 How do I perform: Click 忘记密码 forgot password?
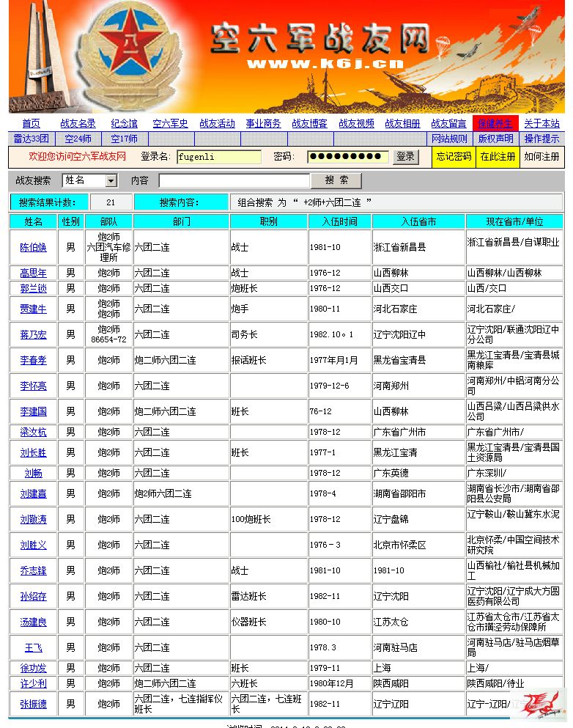pyautogui.click(x=454, y=156)
